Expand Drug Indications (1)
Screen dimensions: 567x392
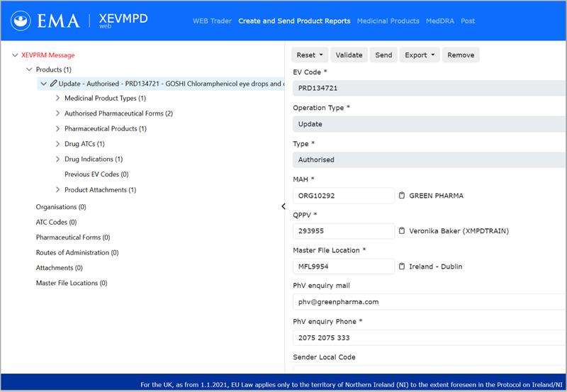pos(57,159)
